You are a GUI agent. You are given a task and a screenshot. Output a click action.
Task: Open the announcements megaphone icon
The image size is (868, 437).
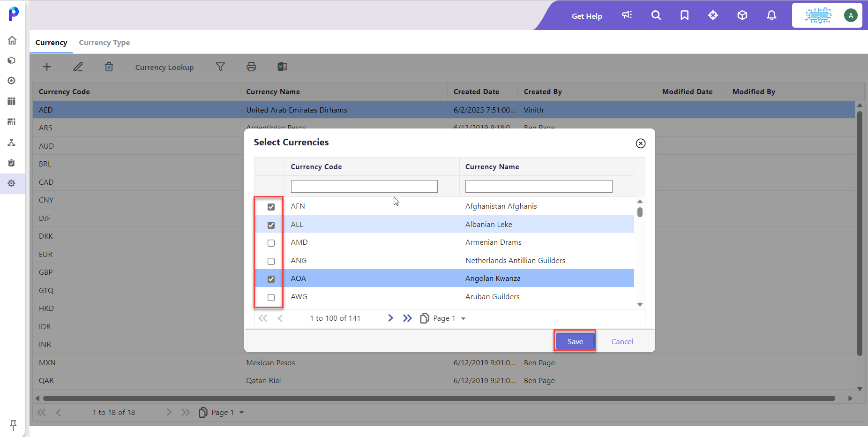[627, 15]
